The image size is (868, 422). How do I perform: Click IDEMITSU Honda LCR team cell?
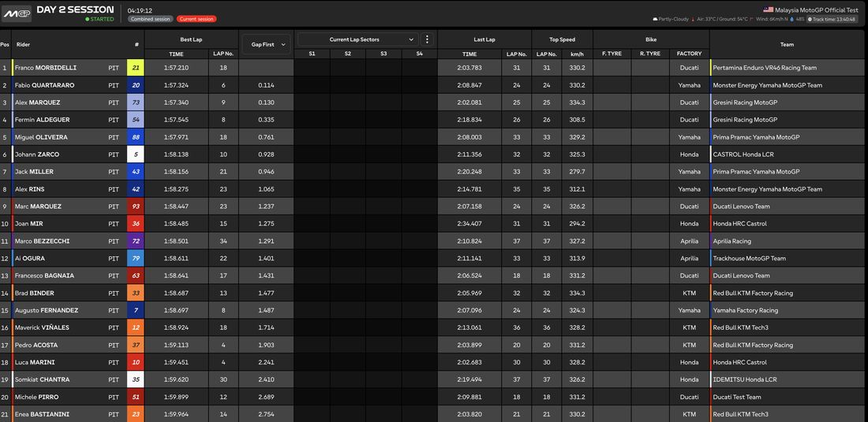click(x=745, y=379)
